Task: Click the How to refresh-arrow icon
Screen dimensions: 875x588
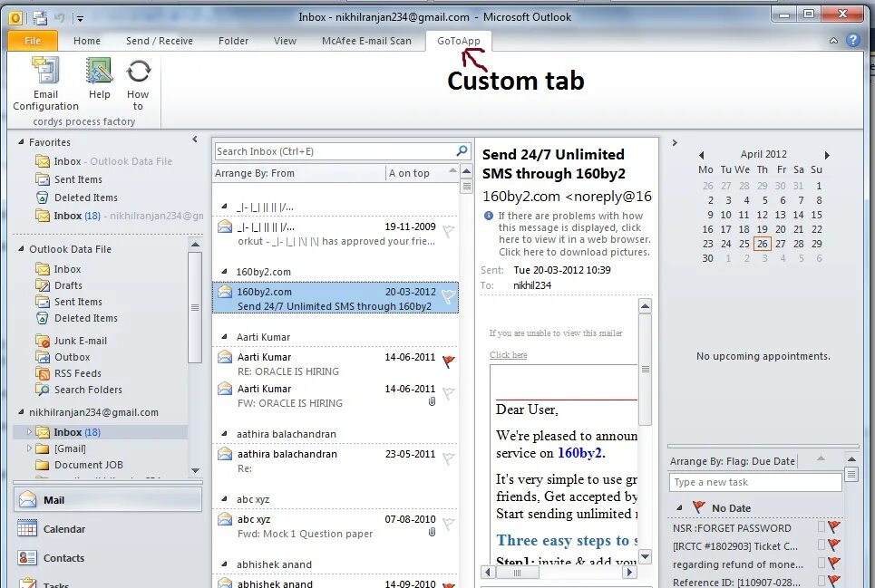Action: [x=138, y=72]
